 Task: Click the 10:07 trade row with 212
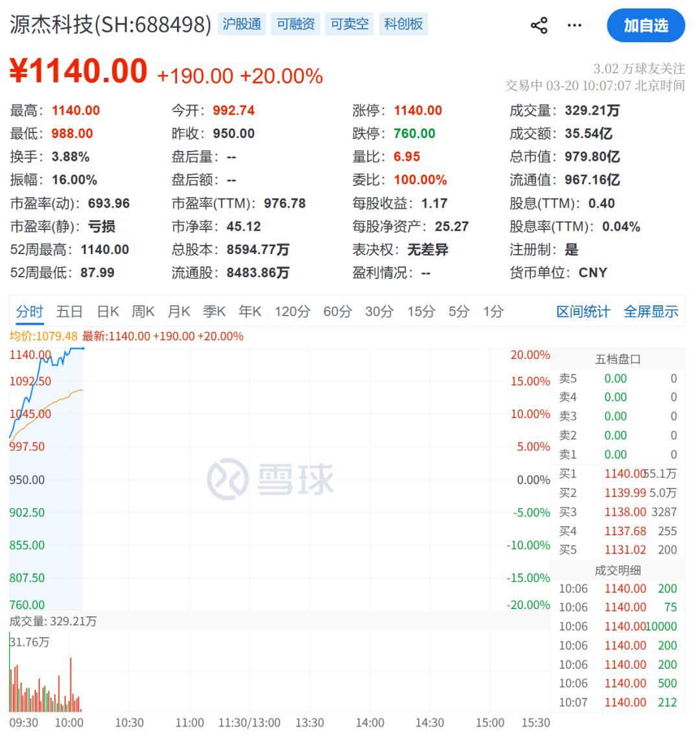[x=618, y=702]
